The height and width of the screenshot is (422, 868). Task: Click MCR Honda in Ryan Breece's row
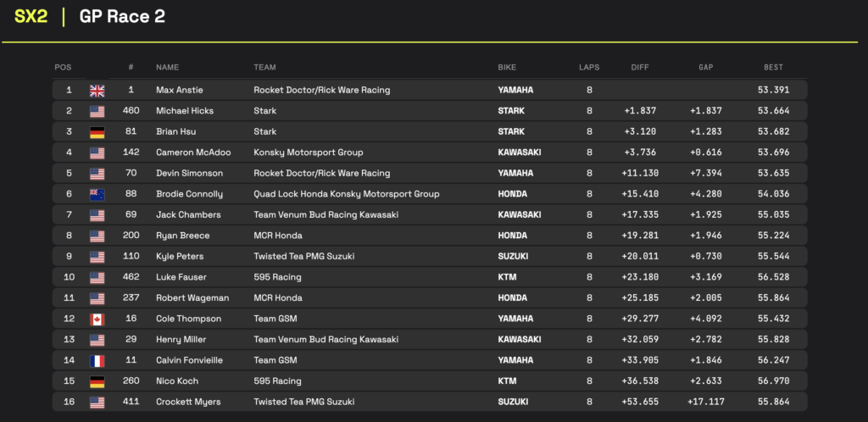(278, 236)
